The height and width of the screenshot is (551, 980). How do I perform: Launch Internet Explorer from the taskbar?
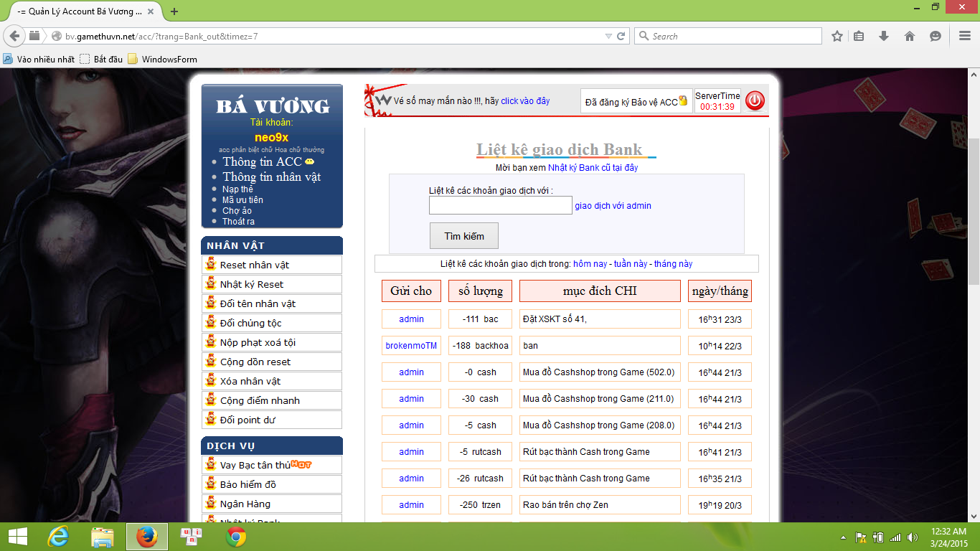coord(58,537)
